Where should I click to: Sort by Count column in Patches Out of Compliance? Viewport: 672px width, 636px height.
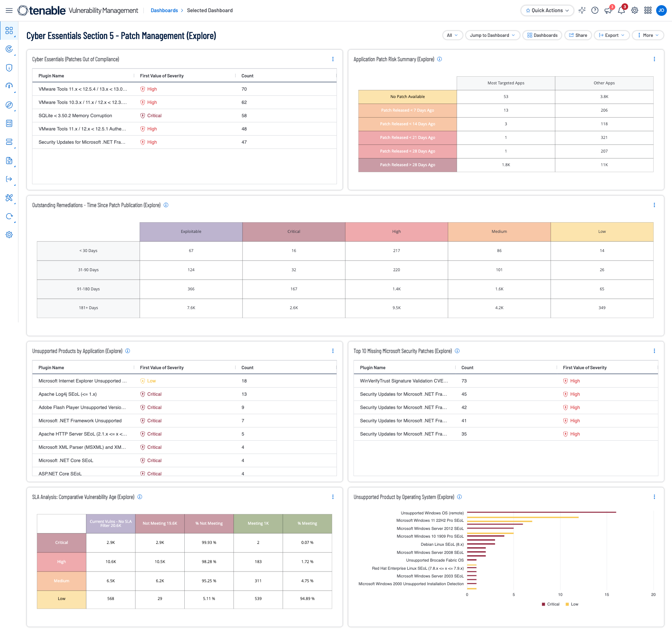(x=247, y=76)
